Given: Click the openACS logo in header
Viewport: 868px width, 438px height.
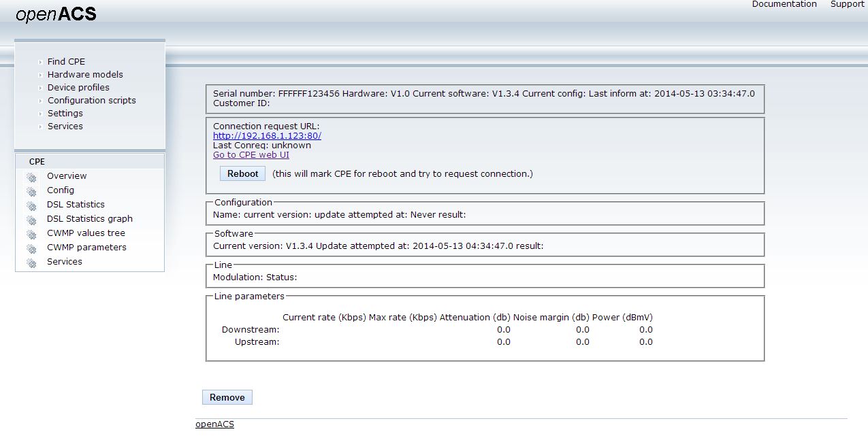Looking at the screenshot, I should (x=56, y=14).
